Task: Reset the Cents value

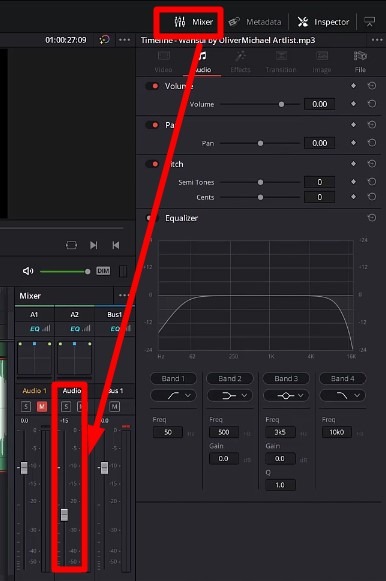Action: tap(372, 197)
